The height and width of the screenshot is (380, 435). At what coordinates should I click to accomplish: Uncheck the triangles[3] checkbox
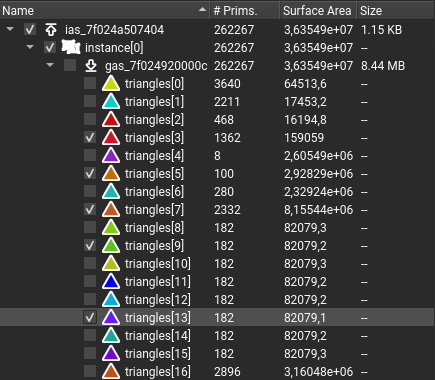90,137
